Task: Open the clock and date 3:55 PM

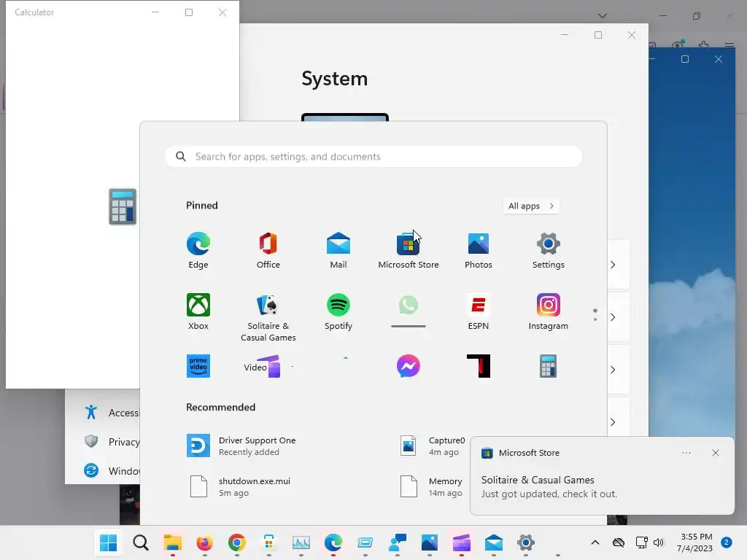Action: click(x=695, y=542)
